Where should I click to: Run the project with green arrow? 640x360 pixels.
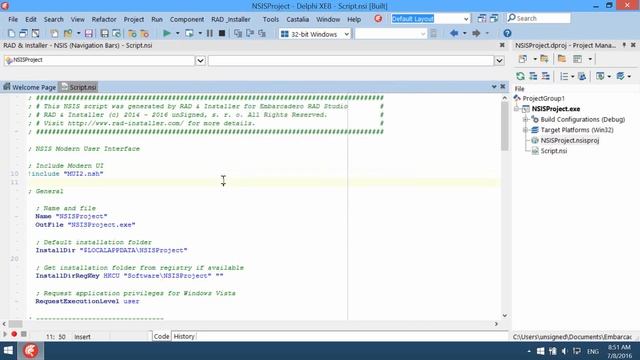[x=167, y=33]
